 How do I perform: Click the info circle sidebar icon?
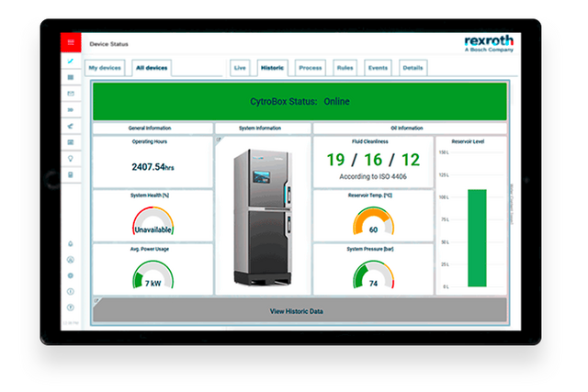(x=71, y=292)
